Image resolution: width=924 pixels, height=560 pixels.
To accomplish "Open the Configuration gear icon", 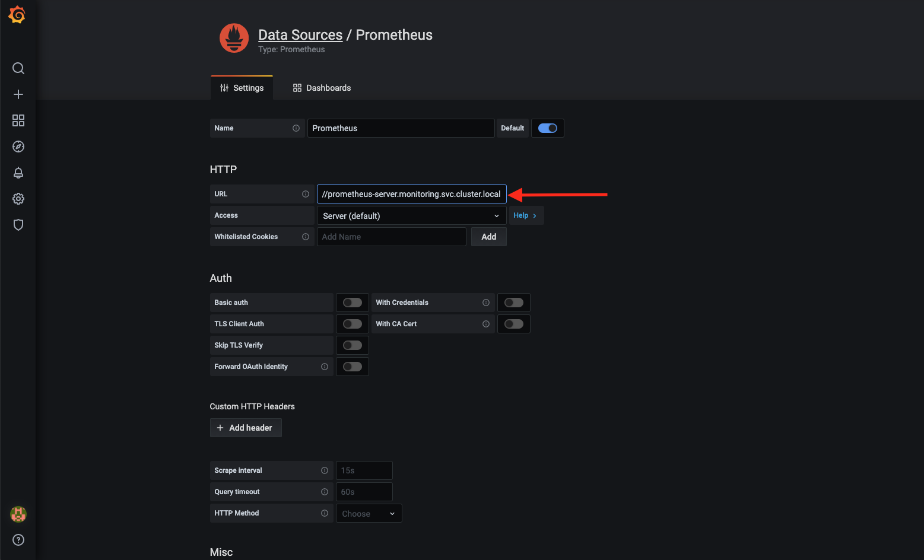I will [18, 199].
